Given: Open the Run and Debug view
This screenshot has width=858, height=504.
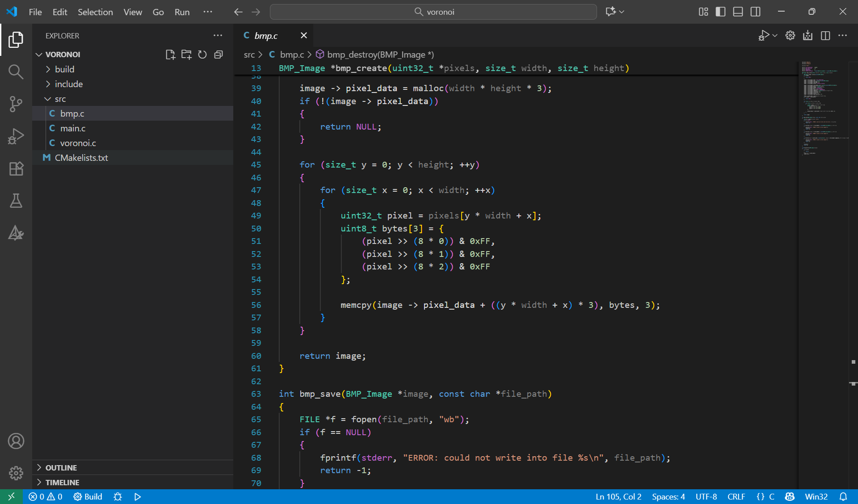Looking at the screenshot, I should point(16,136).
